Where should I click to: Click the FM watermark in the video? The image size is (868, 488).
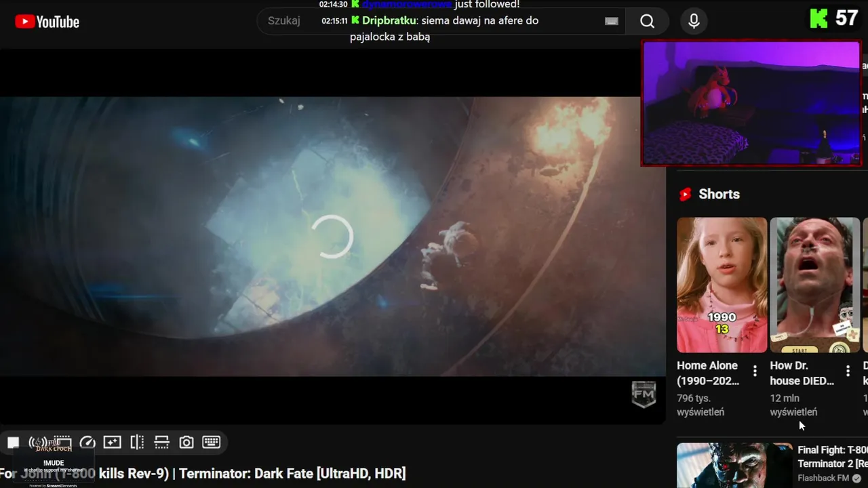(x=644, y=394)
